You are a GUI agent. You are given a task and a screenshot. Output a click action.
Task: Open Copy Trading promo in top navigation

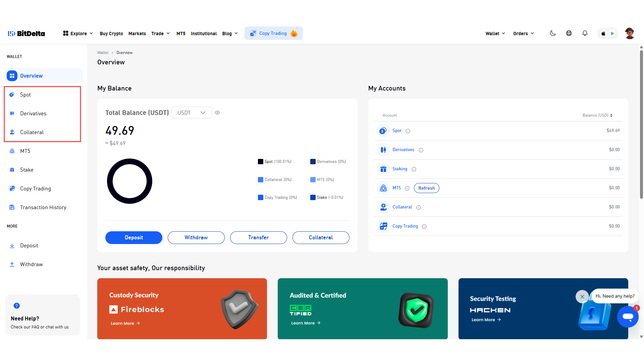tap(274, 33)
